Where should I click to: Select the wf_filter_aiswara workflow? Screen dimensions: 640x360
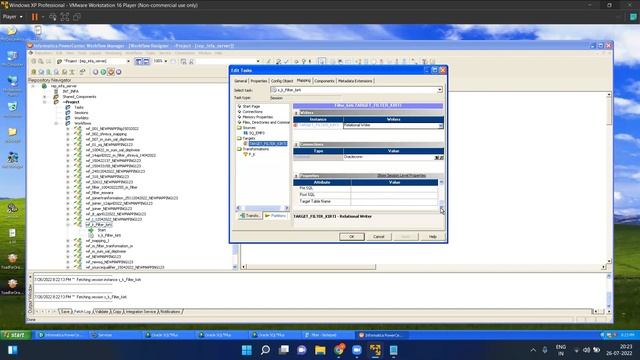click(100, 193)
